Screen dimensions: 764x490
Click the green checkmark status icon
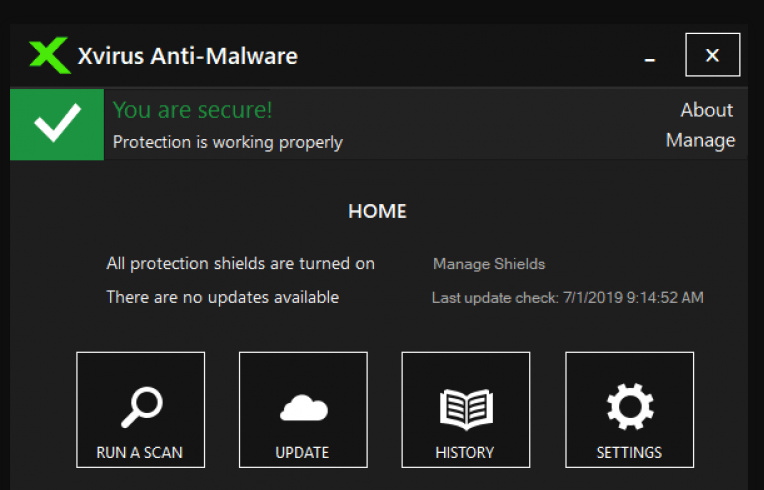pyautogui.click(x=56, y=125)
